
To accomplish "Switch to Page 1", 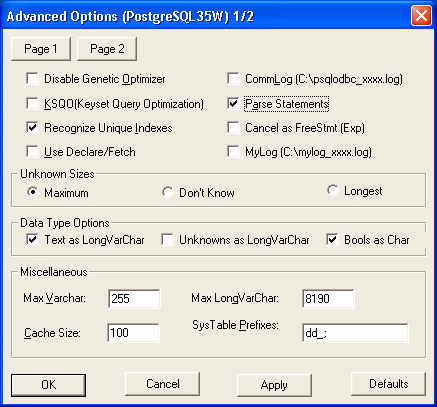I will point(41,49).
